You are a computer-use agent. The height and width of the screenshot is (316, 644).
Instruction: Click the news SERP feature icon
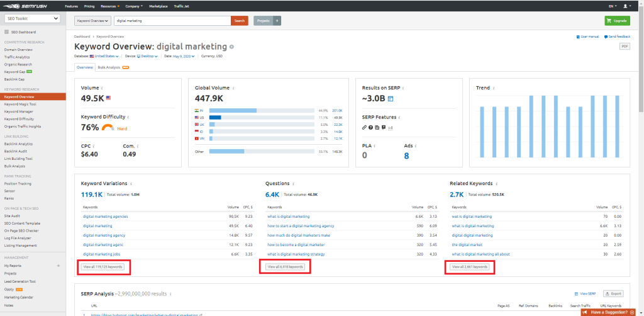(x=377, y=127)
